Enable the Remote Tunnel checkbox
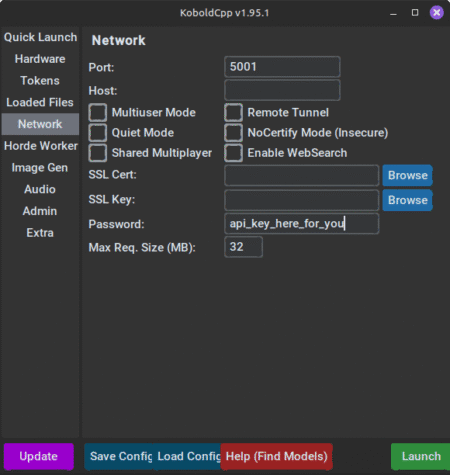Screen dimensions: 450x475 [233, 112]
